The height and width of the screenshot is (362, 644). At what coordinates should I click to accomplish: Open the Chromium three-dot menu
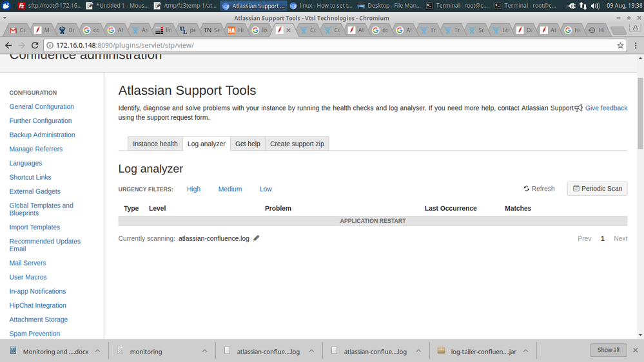pyautogui.click(x=636, y=45)
